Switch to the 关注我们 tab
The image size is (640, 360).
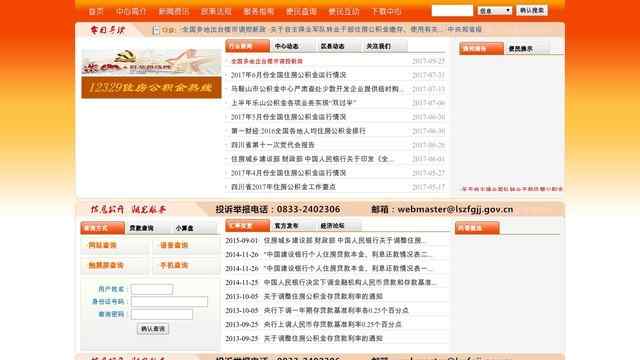point(378,47)
